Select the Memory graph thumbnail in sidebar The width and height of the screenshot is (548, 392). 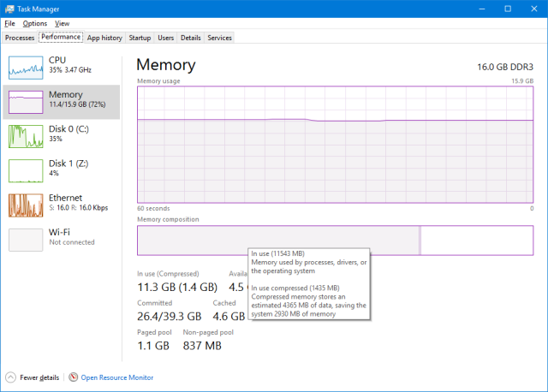click(26, 102)
